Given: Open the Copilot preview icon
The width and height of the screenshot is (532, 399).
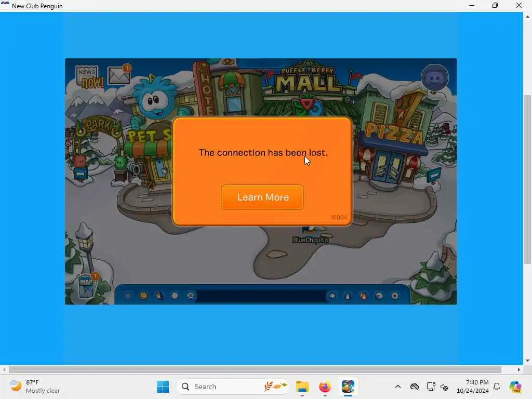Looking at the screenshot, I should [x=515, y=387].
